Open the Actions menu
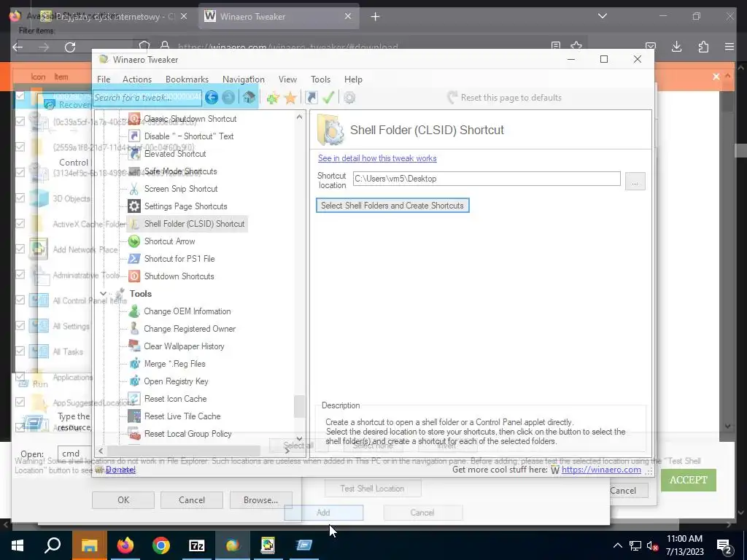Image resolution: width=747 pixels, height=560 pixels. click(137, 79)
